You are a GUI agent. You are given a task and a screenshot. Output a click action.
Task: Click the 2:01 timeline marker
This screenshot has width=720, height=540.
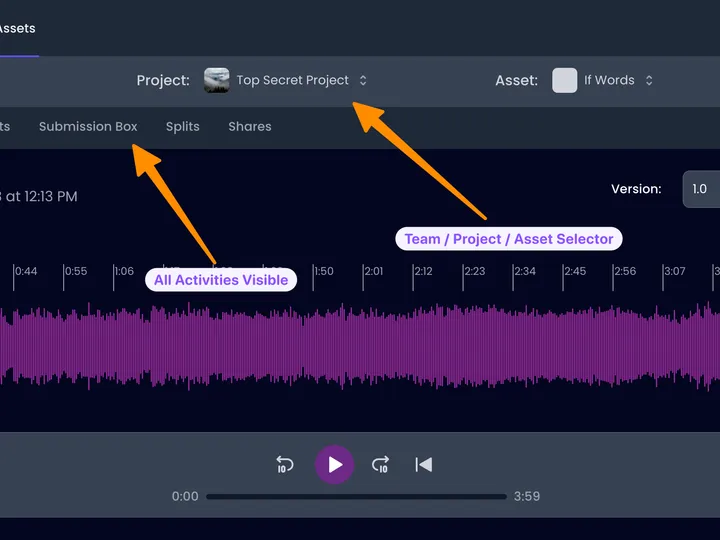(x=373, y=271)
